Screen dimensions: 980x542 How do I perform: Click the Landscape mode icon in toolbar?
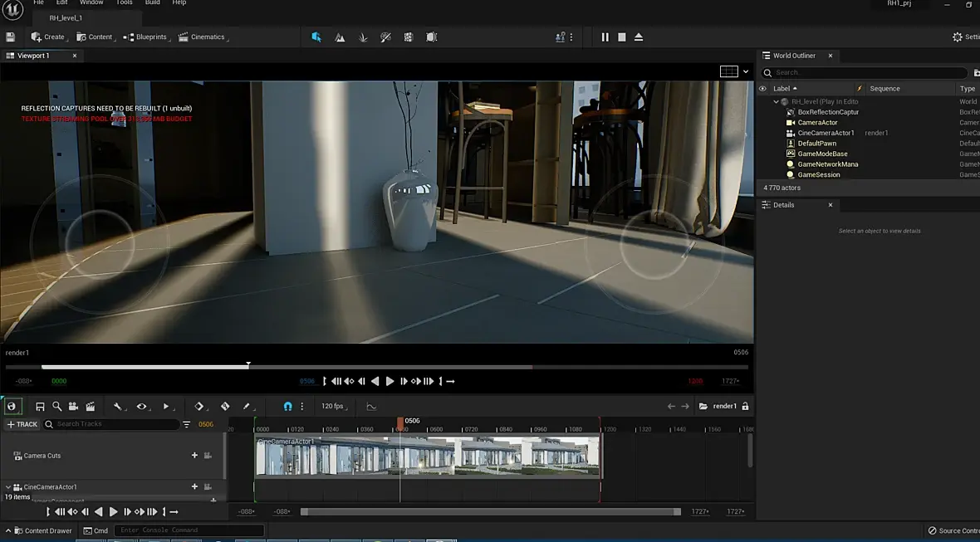(x=340, y=37)
